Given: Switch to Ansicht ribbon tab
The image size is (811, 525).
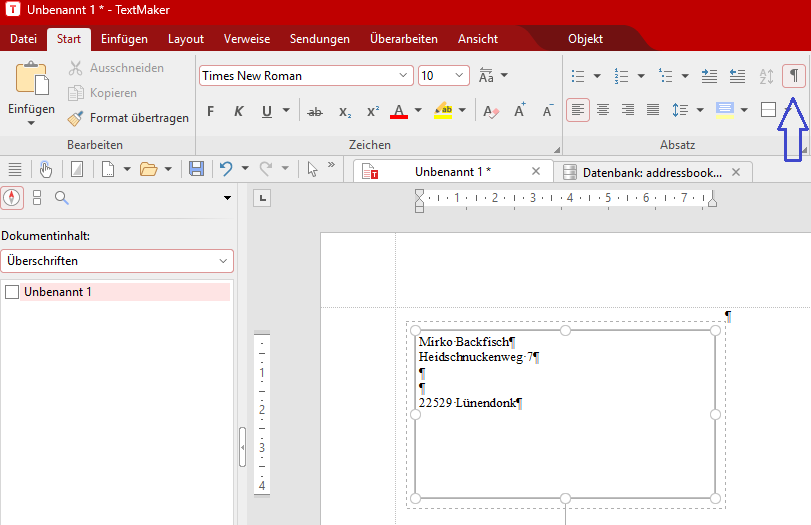Looking at the screenshot, I should click(477, 39).
